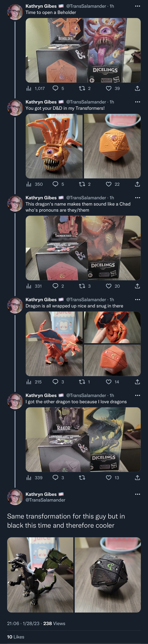Viewport: 148px width, 644px height.
Task: Open the 10 Likes list
Action: tap(16, 637)
